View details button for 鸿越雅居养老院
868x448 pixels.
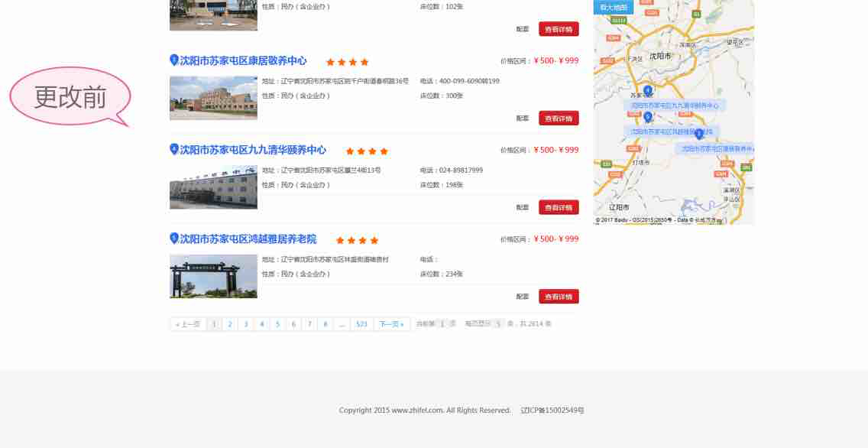click(559, 297)
